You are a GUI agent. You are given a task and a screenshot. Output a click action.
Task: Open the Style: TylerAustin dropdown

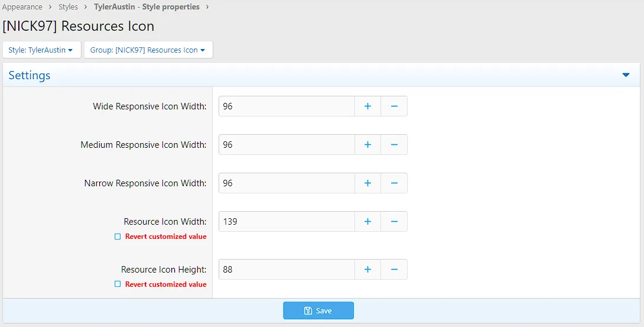pyautogui.click(x=41, y=50)
